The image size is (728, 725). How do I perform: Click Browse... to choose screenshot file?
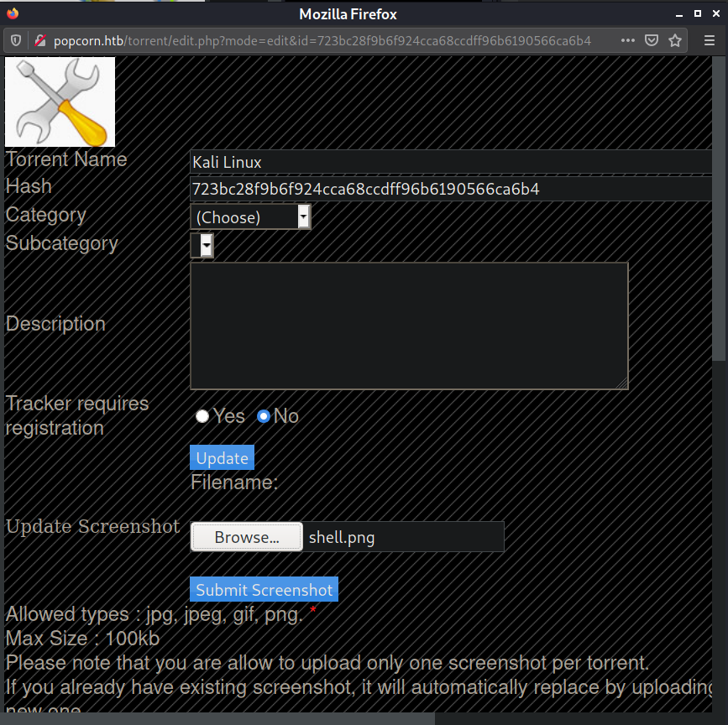[x=247, y=537]
